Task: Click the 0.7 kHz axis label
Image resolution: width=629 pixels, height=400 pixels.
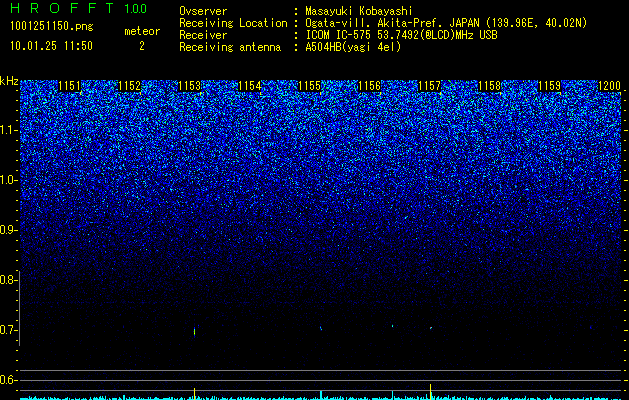Action: [8, 330]
